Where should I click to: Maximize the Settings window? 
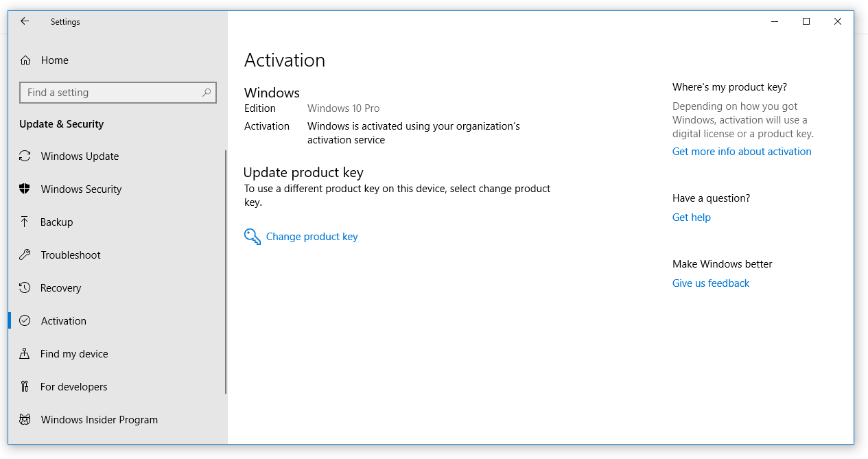[806, 21]
